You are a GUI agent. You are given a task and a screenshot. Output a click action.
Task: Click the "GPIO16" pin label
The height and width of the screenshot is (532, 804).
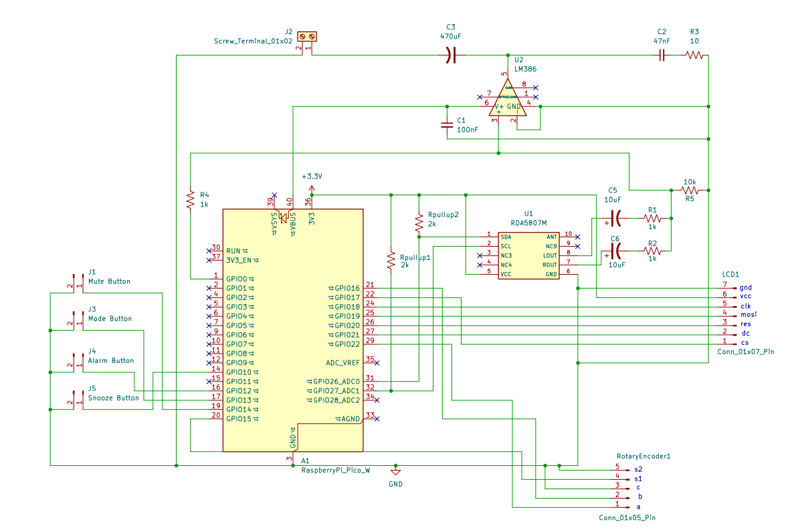(x=347, y=288)
